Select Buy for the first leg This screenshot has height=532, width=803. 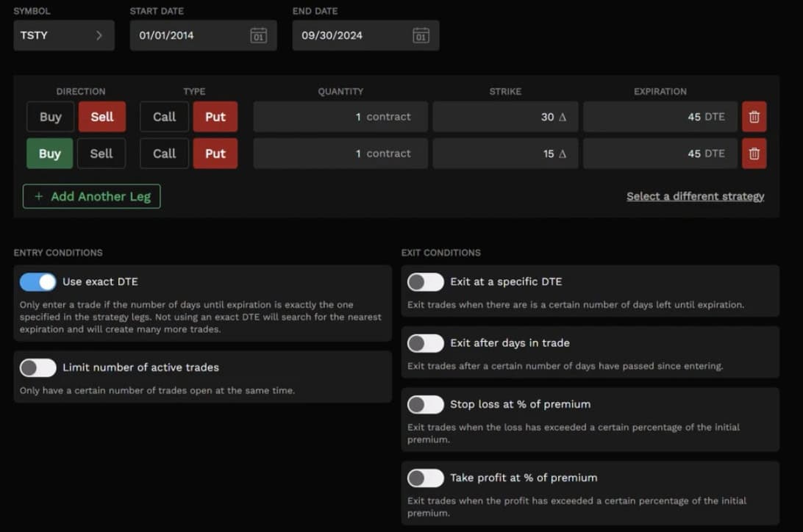[x=49, y=116]
